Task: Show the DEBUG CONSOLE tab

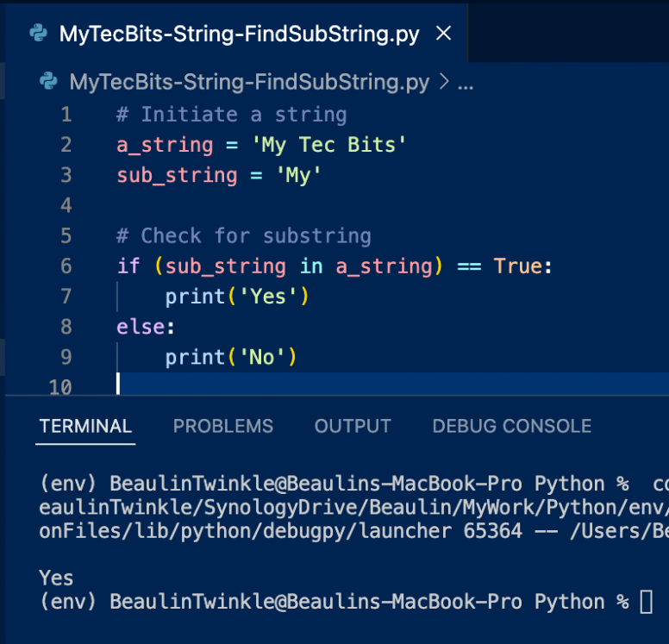Action: click(512, 426)
